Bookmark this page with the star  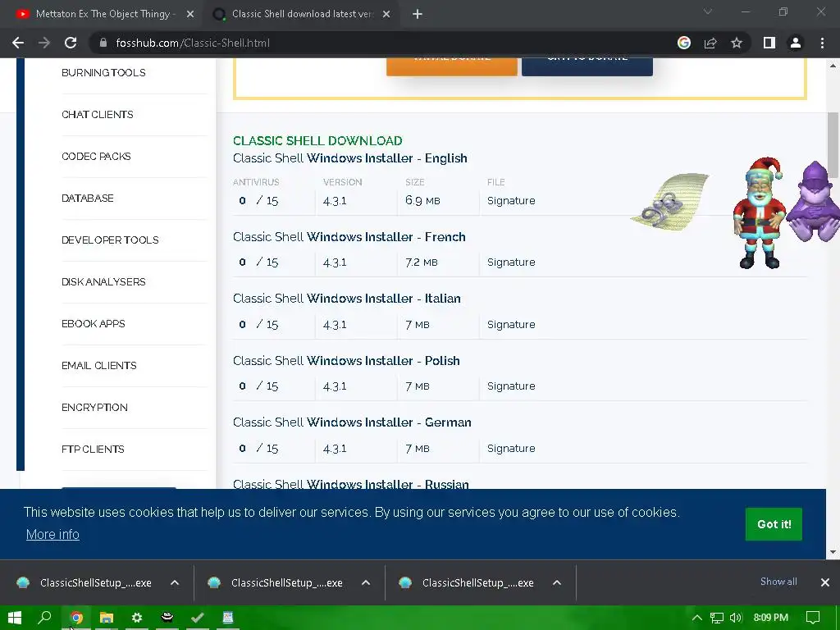point(737,43)
